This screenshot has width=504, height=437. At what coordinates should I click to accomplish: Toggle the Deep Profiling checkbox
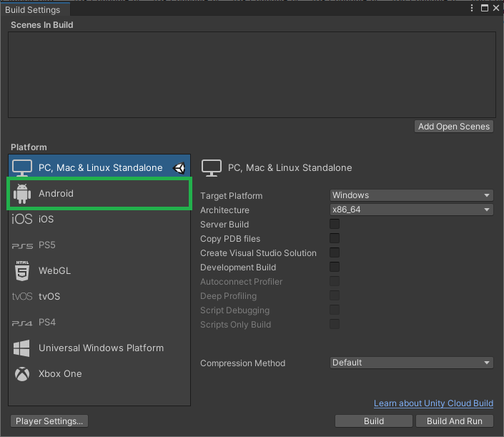tap(335, 295)
